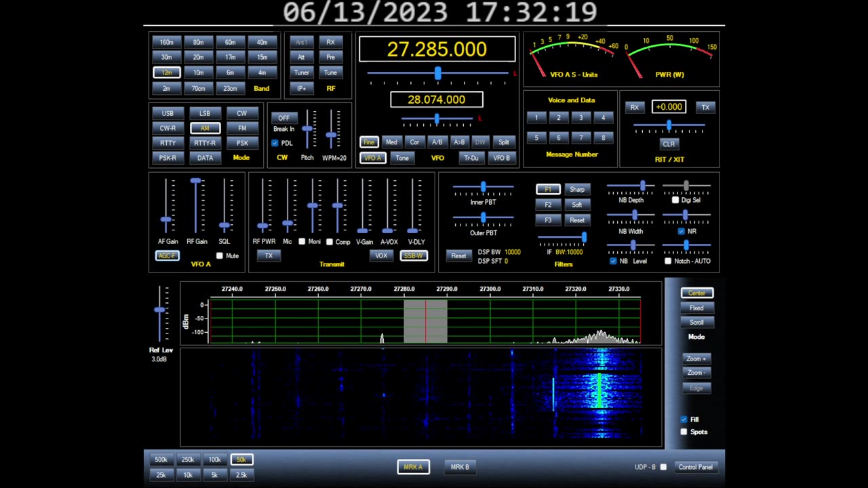Set scope mode to Scroll
Viewport: 868px width, 488px height.
tap(696, 323)
